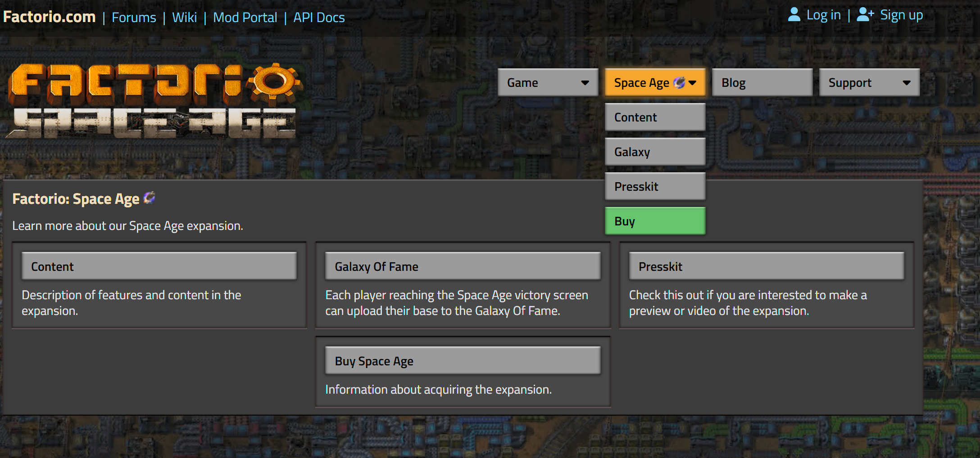
Task: Select Content in Space Age dropdown
Action: (655, 117)
